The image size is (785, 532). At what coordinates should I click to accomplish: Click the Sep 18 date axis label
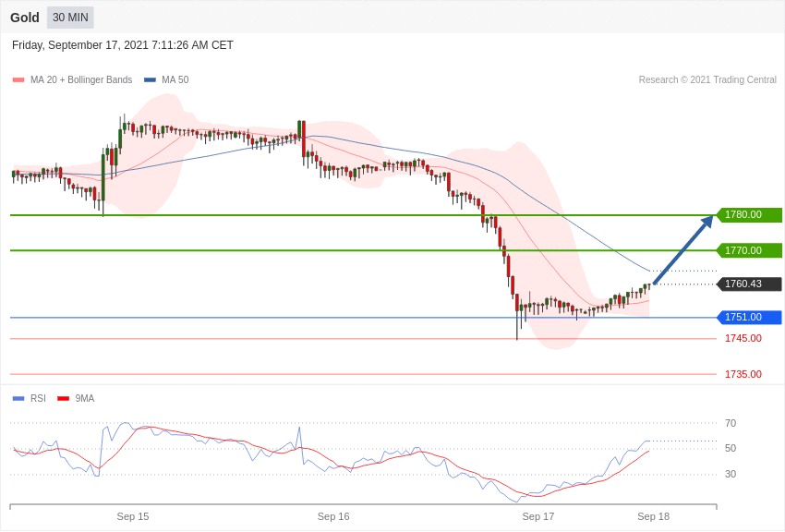click(x=653, y=516)
